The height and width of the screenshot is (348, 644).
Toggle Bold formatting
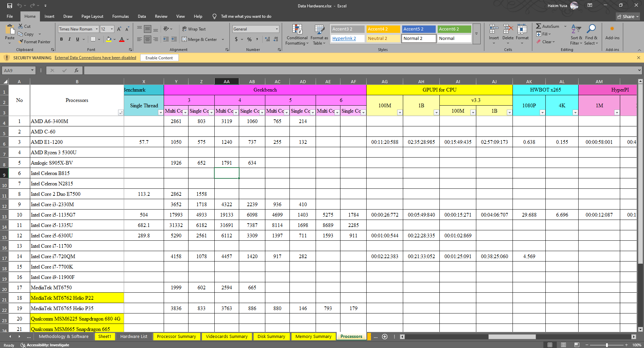(61, 39)
